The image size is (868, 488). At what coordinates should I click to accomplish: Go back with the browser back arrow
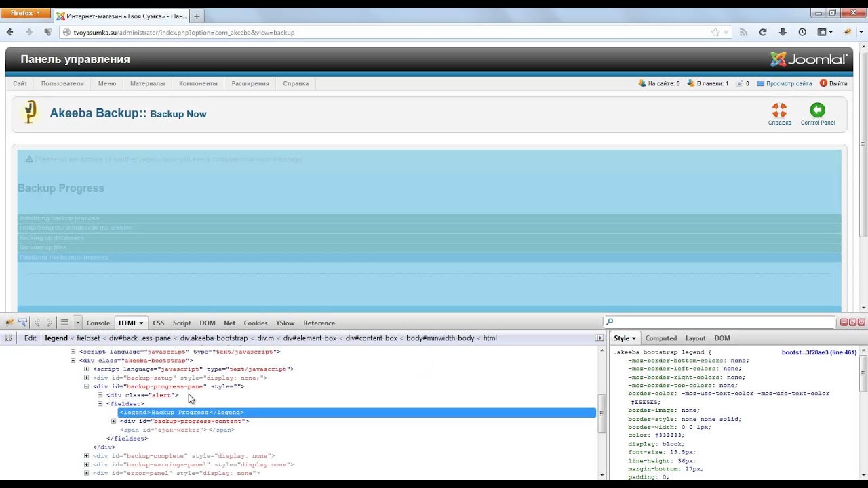click(10, 32)
